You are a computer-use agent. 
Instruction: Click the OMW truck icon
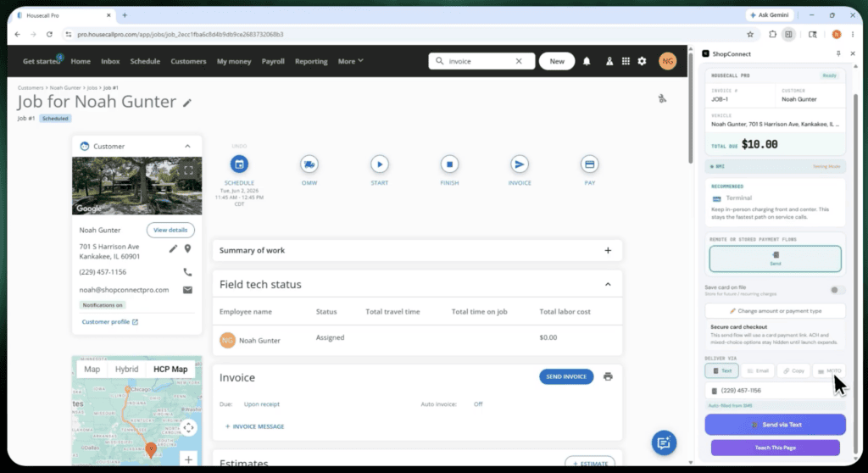coord(309,164)
